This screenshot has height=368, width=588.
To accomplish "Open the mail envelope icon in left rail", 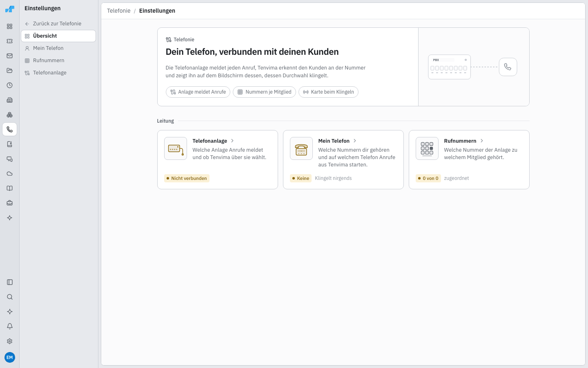I will tap(10, 56).
